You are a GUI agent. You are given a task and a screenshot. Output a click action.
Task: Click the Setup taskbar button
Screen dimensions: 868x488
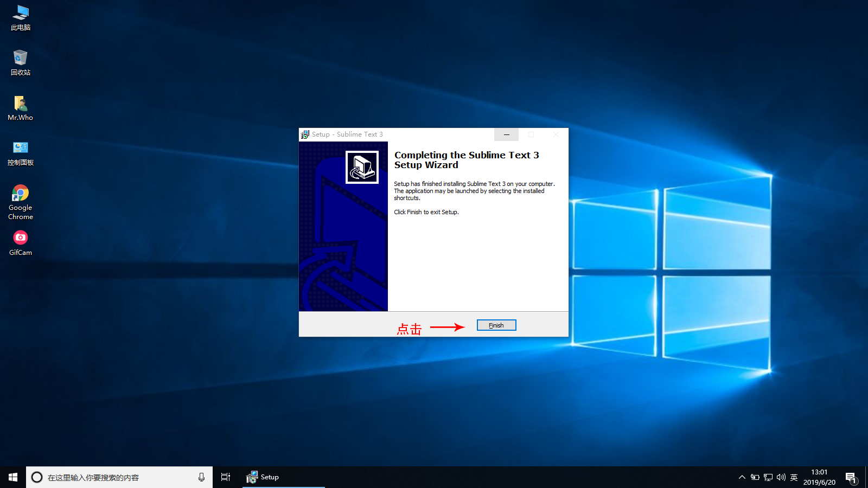283,477
